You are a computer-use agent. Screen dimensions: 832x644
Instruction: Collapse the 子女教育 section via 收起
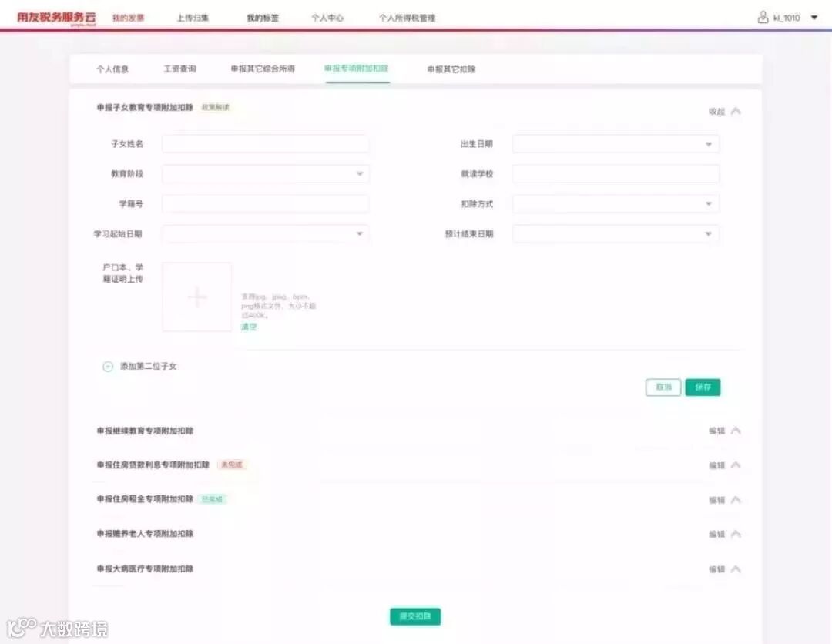coord(717,112)
